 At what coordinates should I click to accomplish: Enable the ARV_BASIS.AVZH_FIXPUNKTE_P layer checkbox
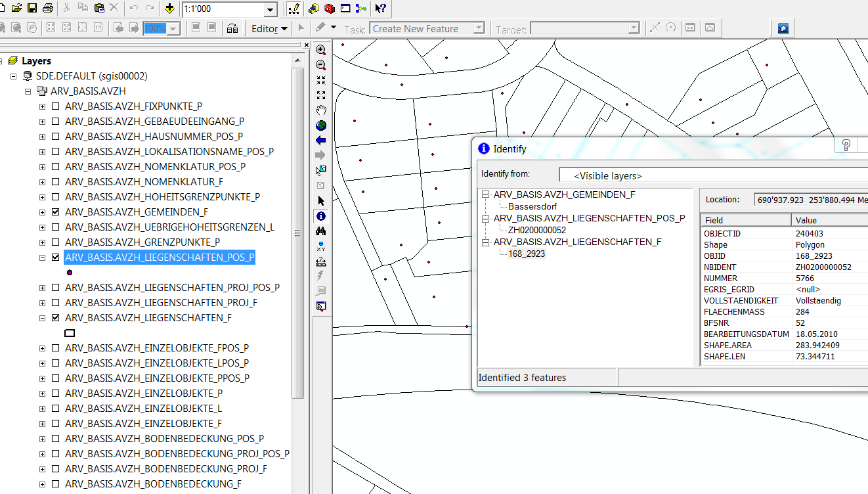[56, 106]
